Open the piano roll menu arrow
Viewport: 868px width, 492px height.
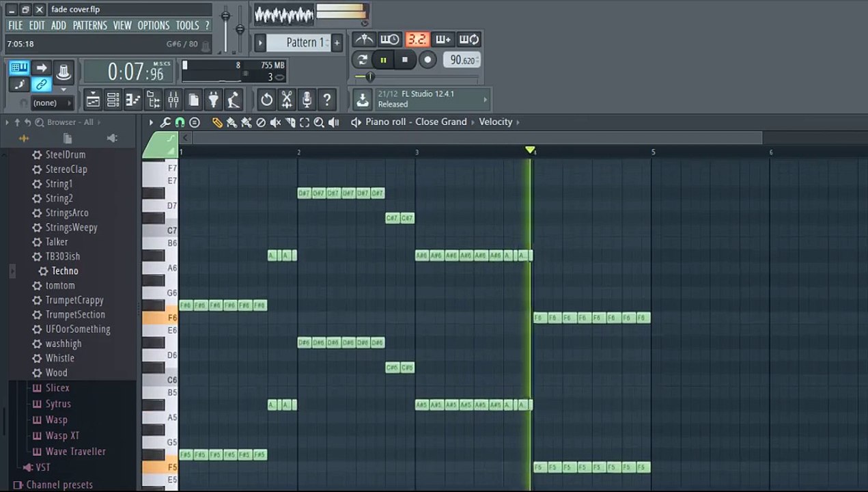click(151, 122)
